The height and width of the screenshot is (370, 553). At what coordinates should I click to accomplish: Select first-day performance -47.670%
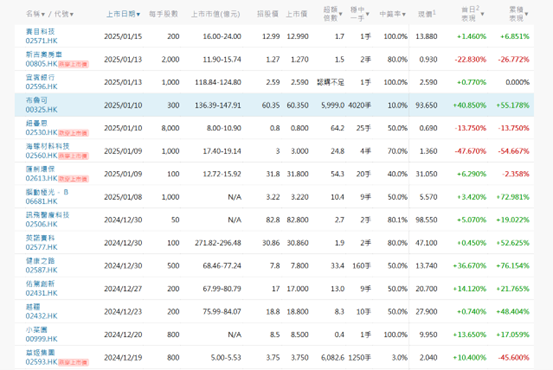470,151
